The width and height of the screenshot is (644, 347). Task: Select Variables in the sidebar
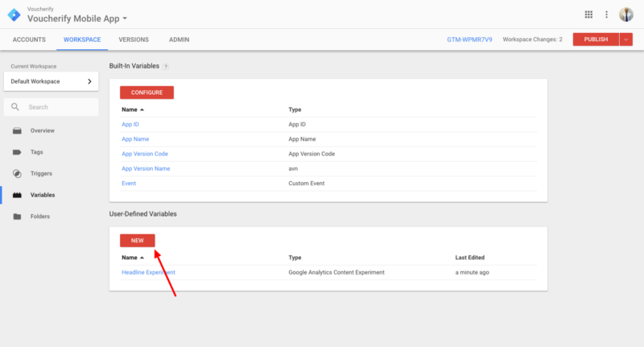click(x=43, y=195)
